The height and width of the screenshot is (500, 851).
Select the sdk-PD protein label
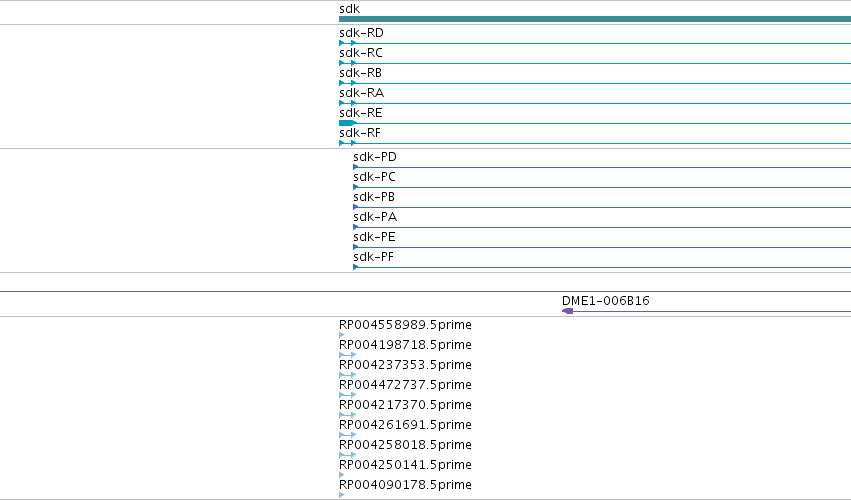tap(375, 157)
